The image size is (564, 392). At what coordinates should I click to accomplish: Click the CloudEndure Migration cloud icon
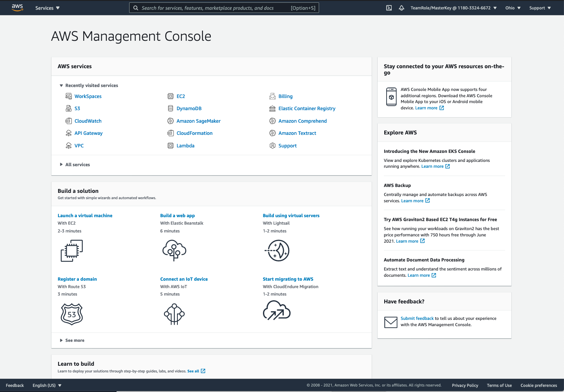coord(277,311)
